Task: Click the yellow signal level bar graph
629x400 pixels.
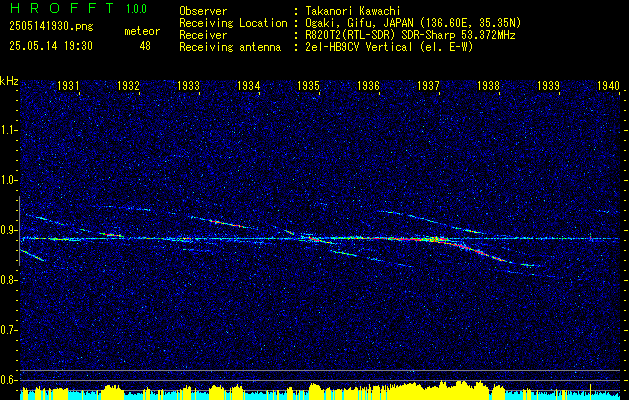Action: click(320, 390)
